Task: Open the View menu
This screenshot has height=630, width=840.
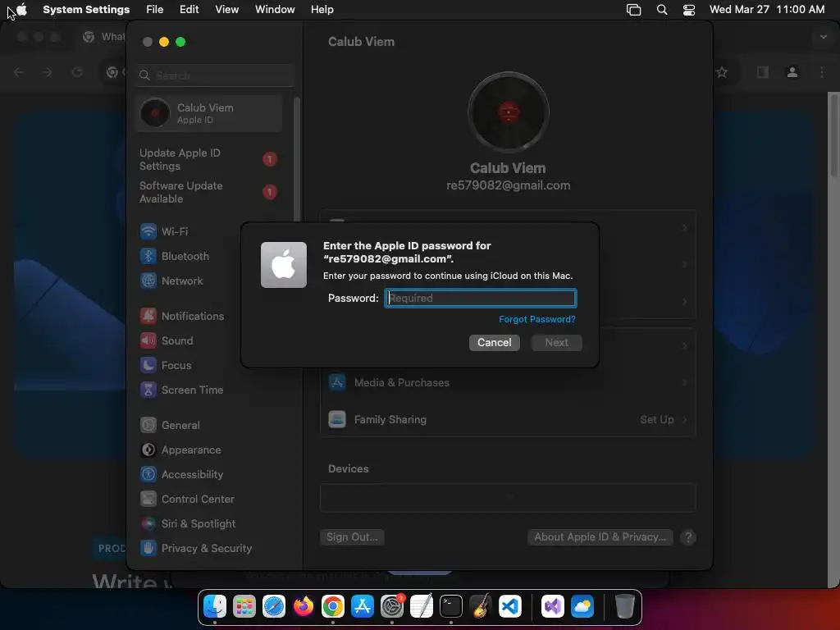Action: (226, 10)
